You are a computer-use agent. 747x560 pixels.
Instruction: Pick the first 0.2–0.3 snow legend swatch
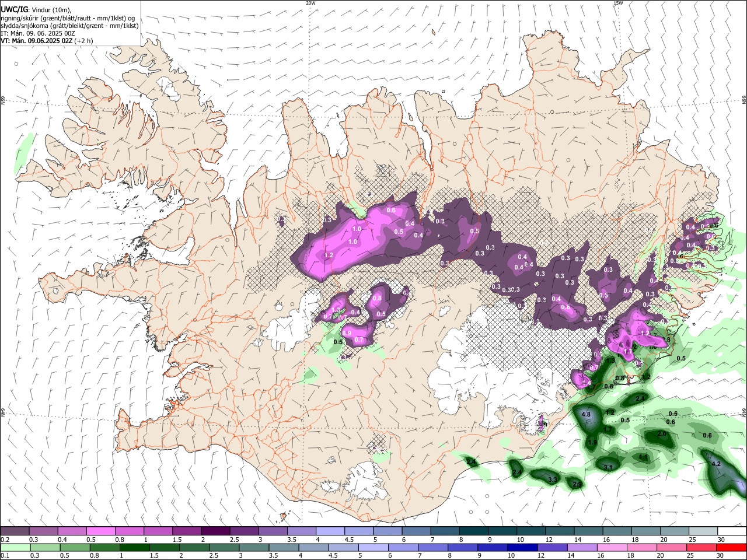click(x=15, y=531)
